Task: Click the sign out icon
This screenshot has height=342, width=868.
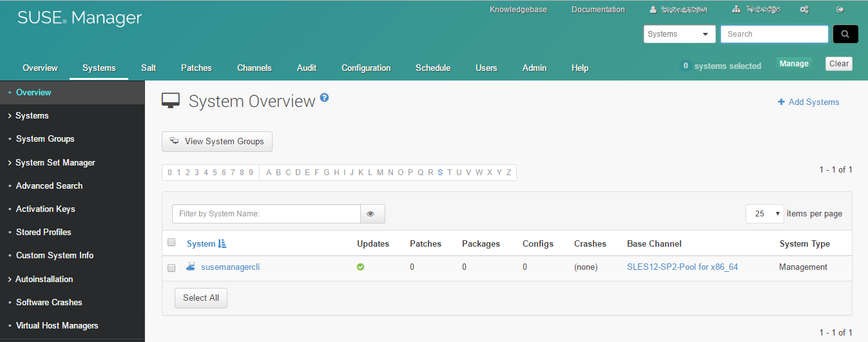Action: [840, 10]
